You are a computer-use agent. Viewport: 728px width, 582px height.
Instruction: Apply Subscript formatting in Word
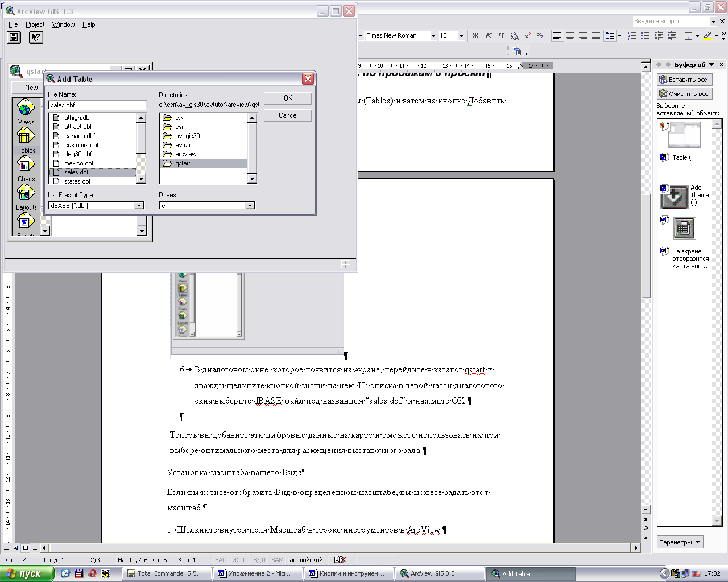(x=540, y=35)
